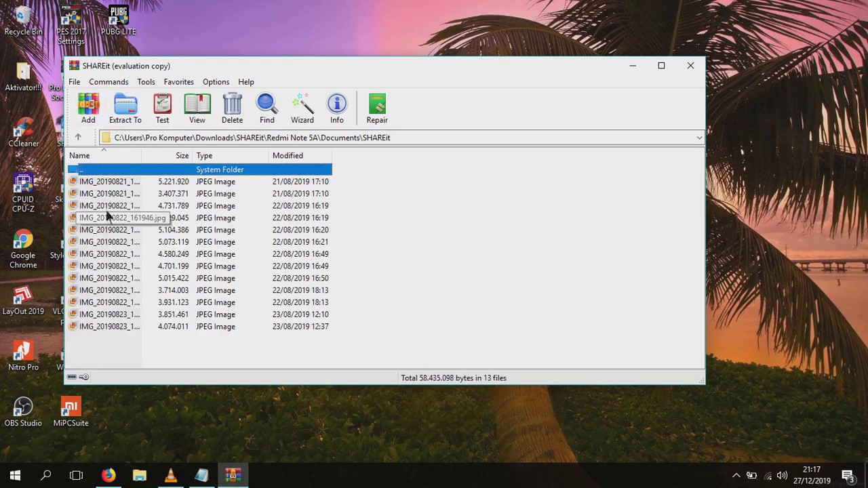The image size is (868, 488).
Task: Click status text Total 58.435.098 bytes
Action: pos(454,378)
